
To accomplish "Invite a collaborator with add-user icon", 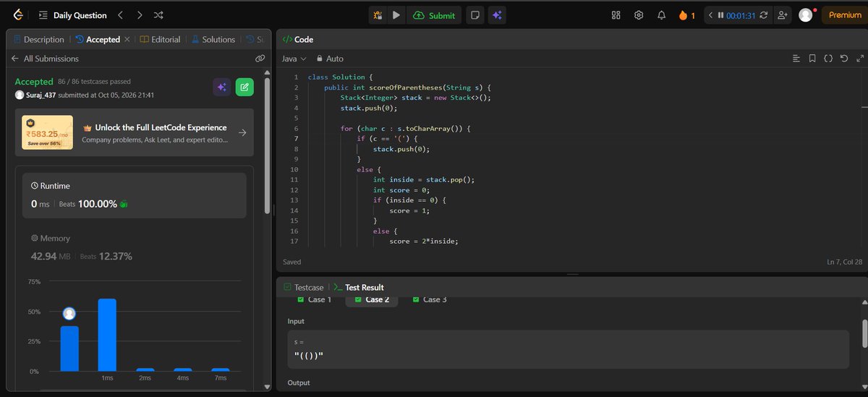I will [x=782, y=15].
